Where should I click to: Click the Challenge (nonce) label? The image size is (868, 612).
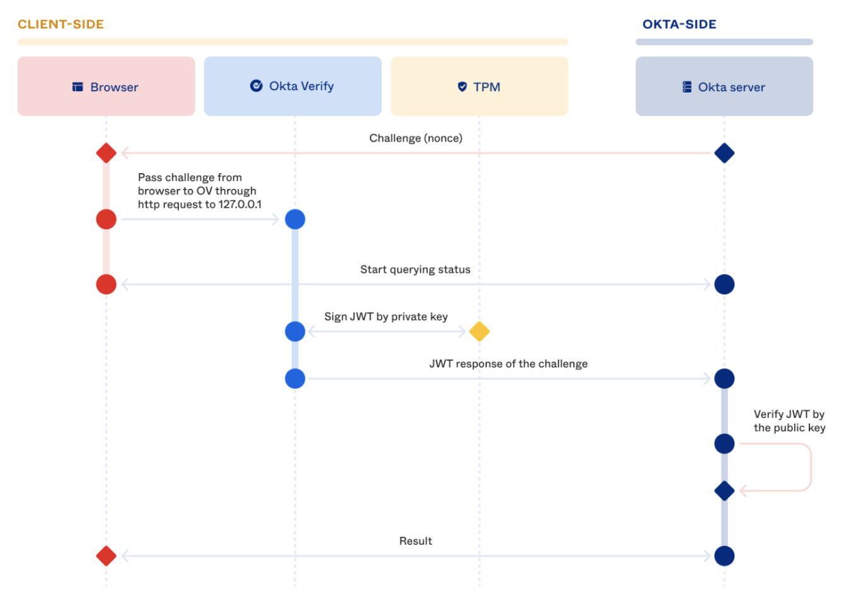[415, 138]
